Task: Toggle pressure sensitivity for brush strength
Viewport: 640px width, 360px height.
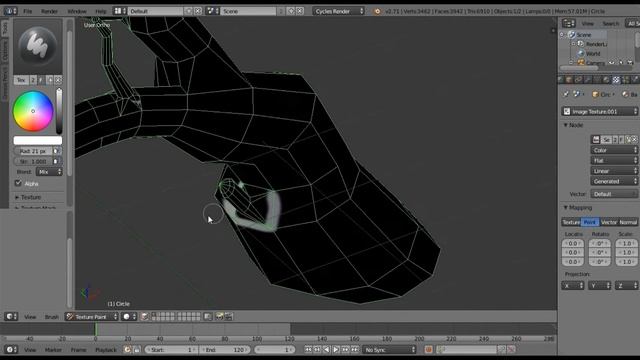Action: [x=57, y=161]
